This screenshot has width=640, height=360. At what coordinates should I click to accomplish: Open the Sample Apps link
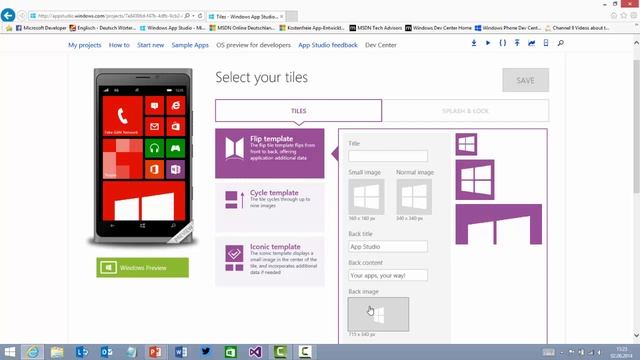click(190, 45)
